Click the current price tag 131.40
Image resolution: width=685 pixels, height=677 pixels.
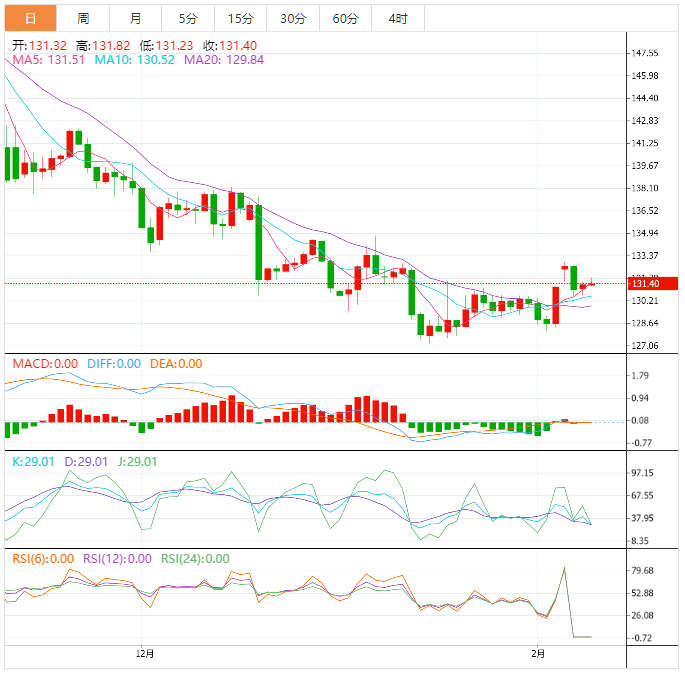(x=645, y=284)
